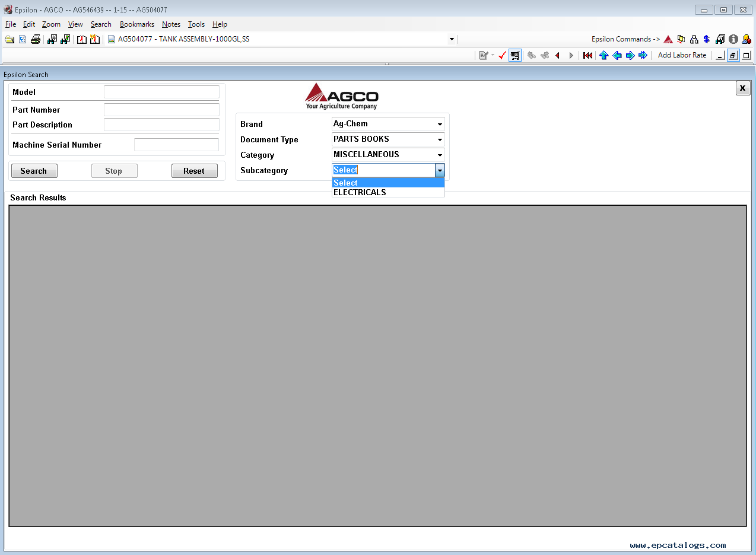Click the Model input field

coord(161,92)
